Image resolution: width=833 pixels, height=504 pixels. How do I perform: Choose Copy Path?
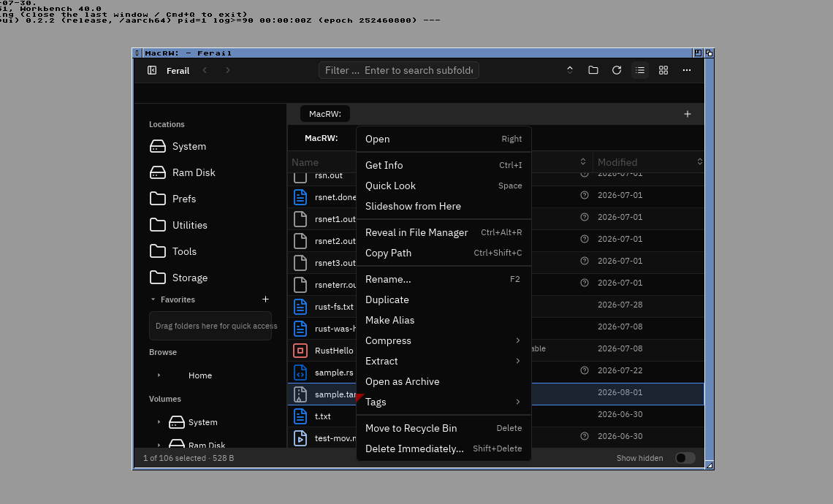(x=444, y=253)
